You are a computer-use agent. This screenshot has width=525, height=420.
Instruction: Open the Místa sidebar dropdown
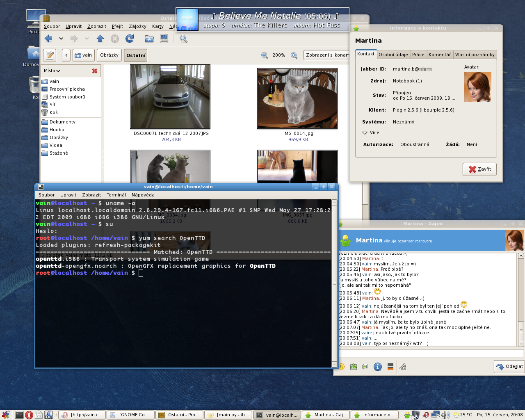(52, 71)
